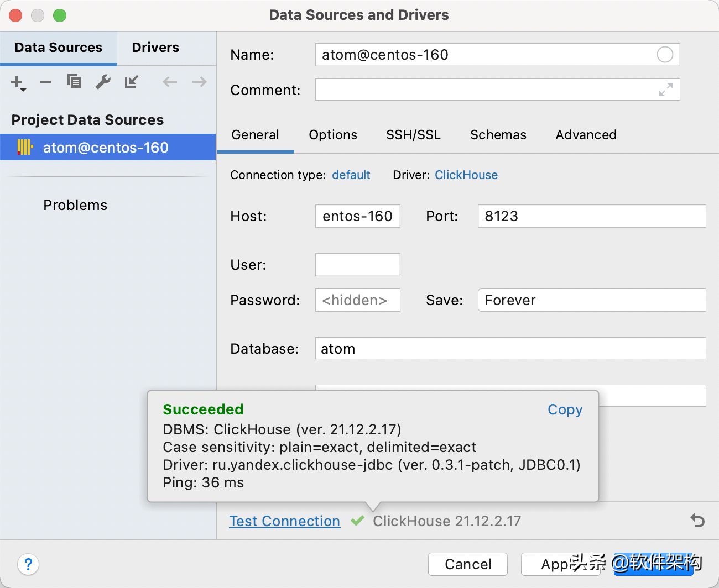Viewport: 719px width, 588px height.
Task: Change the connection type default link
Action: coord(351,175)
